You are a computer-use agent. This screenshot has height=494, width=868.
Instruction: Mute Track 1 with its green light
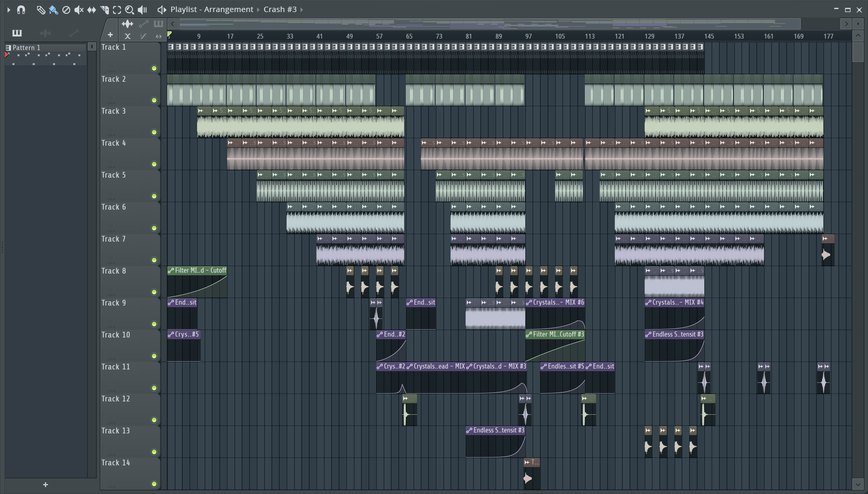(x=154, y=68)
